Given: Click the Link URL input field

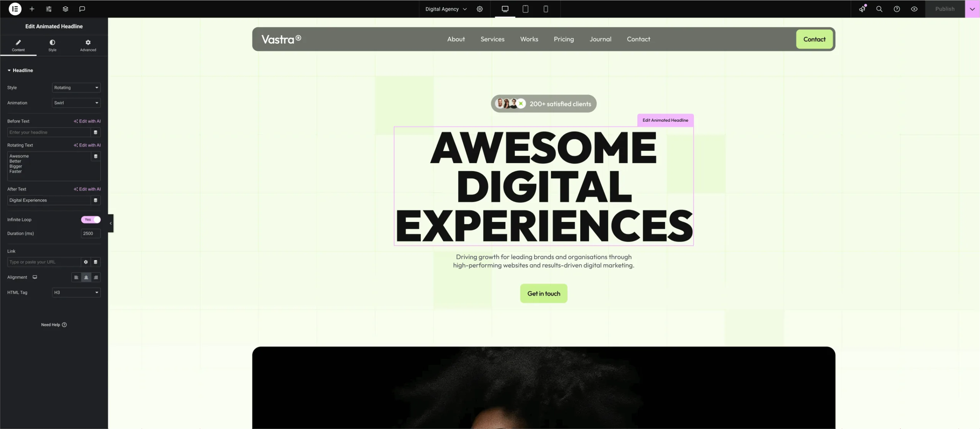Looking at the screenshot, I should tap(44, 262).
